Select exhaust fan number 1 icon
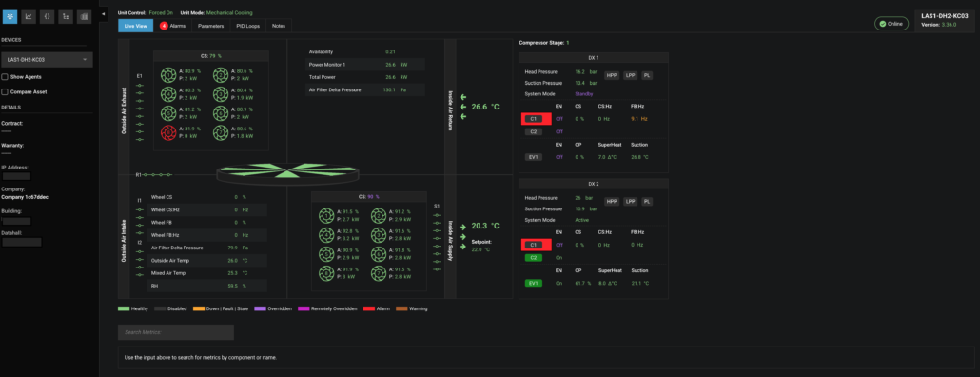This screenshot has width=980, height=377. coord(168,75)
